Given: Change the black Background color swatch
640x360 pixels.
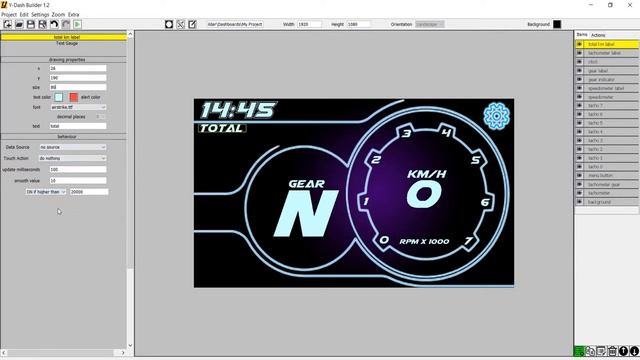Looking at the screenshot, I should tap(557, 24).
